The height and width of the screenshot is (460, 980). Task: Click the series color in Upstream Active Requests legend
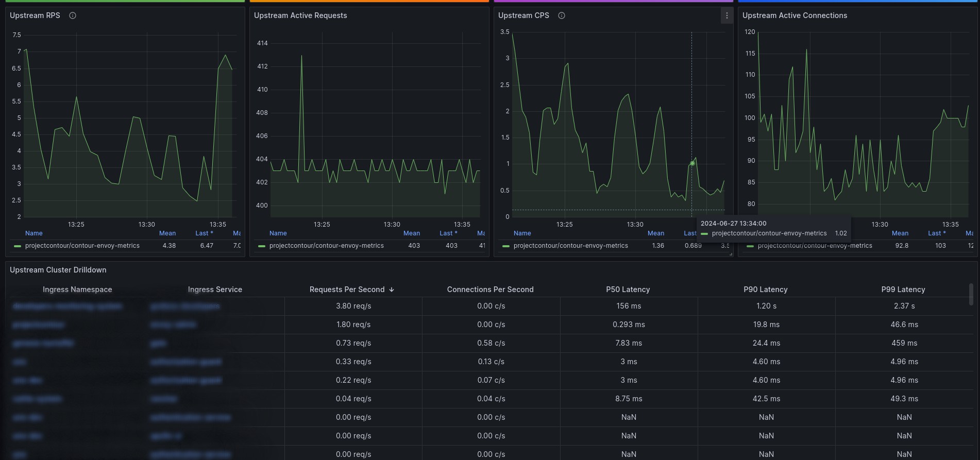click(x=262, y=246)
